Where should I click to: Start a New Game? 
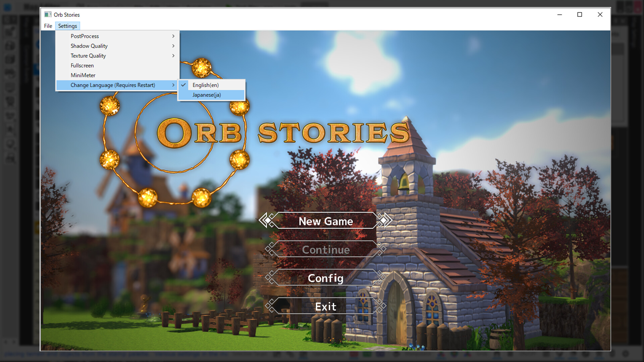coord(326,221)
